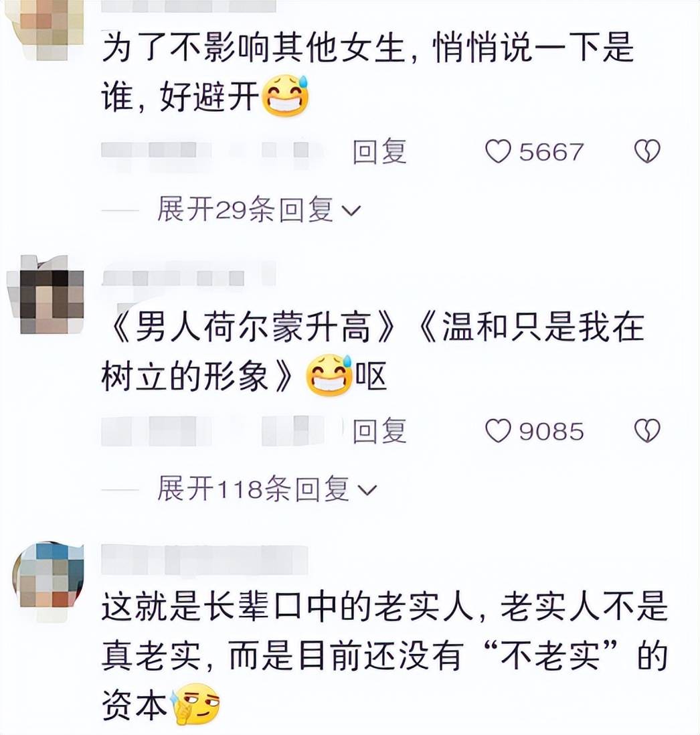Like the comment showing 9085 likes
The height and width of the screenshot is (735, 700).
(x=498, y=431)
